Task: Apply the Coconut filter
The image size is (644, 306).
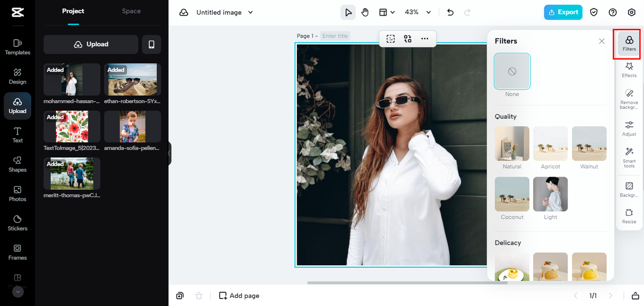Action: [x=512, y=194]
